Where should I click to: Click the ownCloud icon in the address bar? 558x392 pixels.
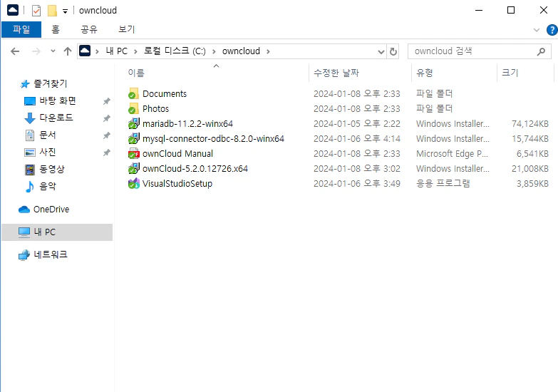tap(85, 51)
